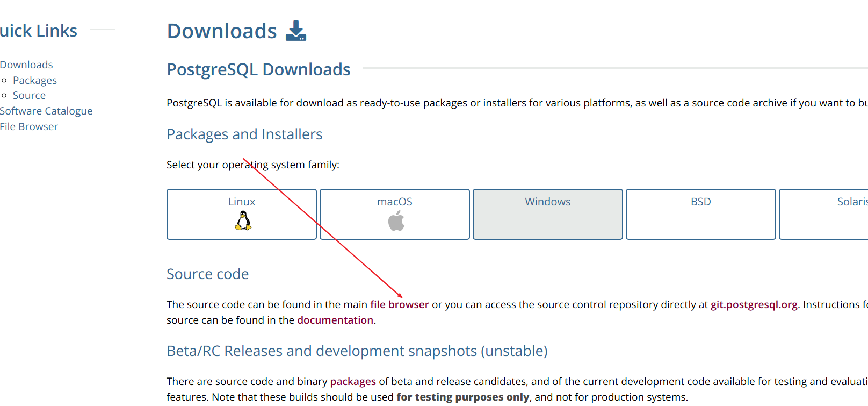Image resolution: width=868 pixels, height=406 pixels.
Task: Click the Quick Links sidebar heading
Action: [x=39, y=31]
